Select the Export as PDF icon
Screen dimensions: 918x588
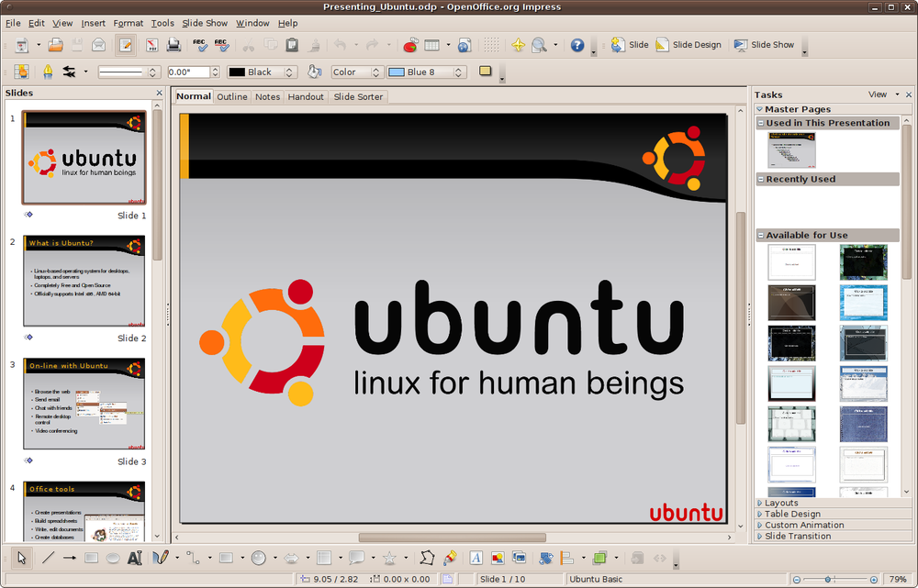[152, 45]
